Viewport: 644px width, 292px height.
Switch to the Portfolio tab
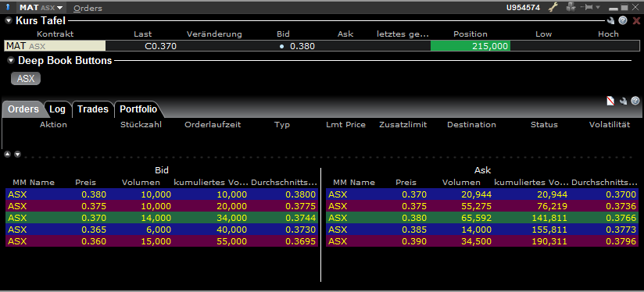(138, 109)
